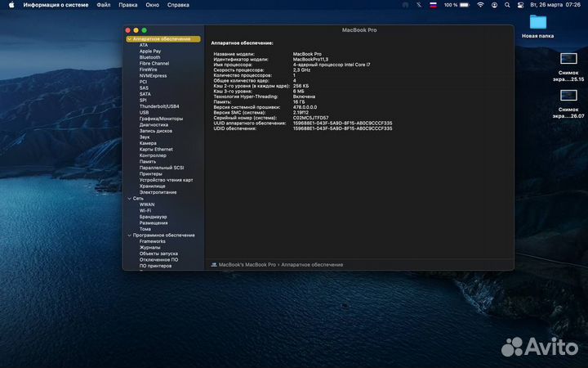Open the user account icon in the menu bar
Screen dimensions: 588x368
[x=494, y=5]
